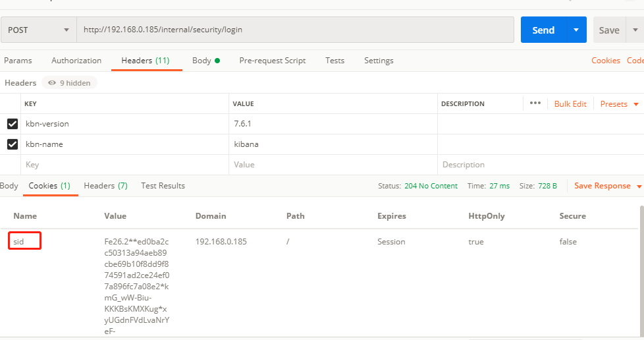This screenshot has width=644, height=340.
Task: Click the request URL input field
Action: coord(295,30)
